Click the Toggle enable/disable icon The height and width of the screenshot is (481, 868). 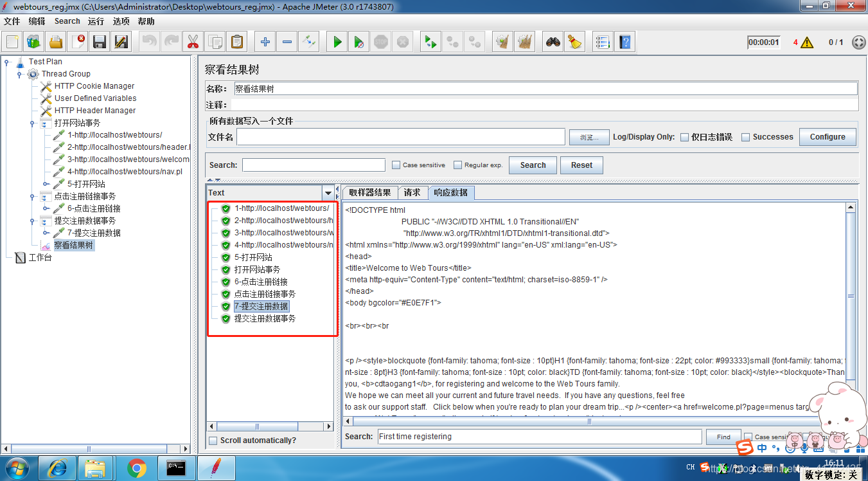309,42
